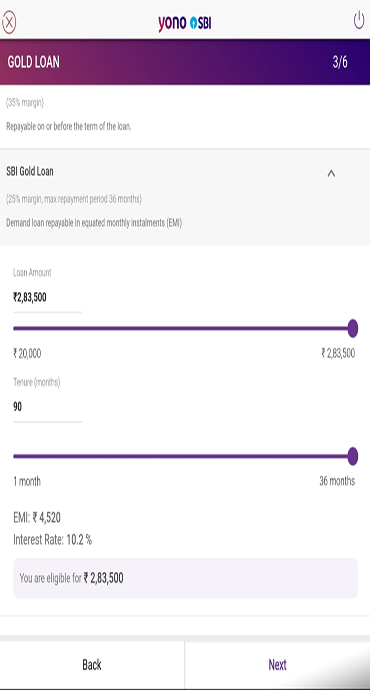Tap the power logout icon
This screenshot has height=690, width=370.
click(x=359, y=20)
